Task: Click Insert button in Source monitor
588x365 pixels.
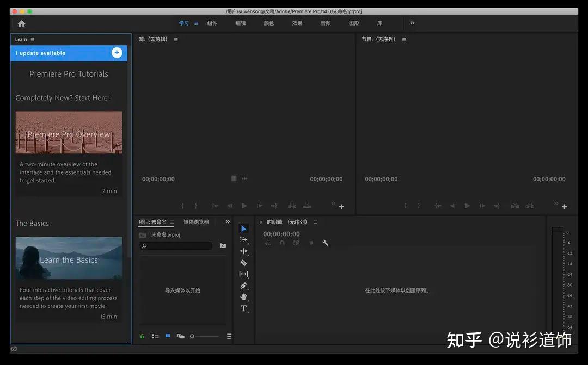Action: [292, 206]
